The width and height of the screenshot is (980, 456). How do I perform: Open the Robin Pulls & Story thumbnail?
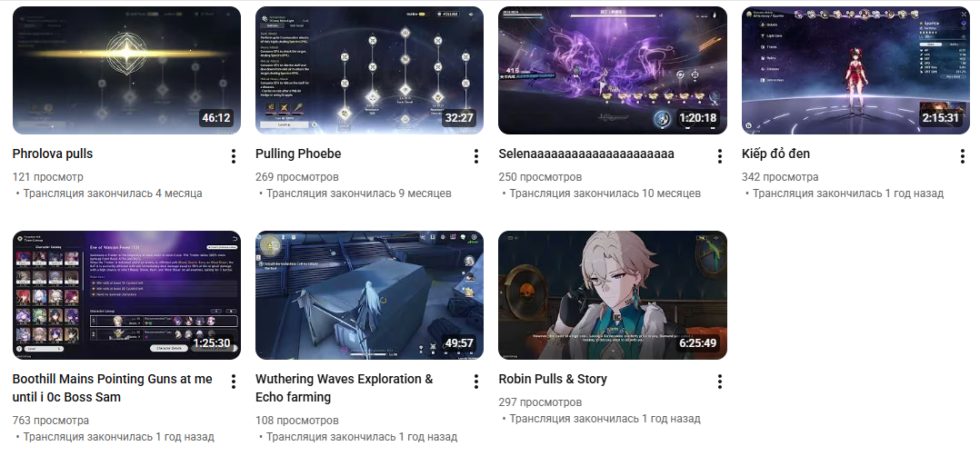[613, 295]
